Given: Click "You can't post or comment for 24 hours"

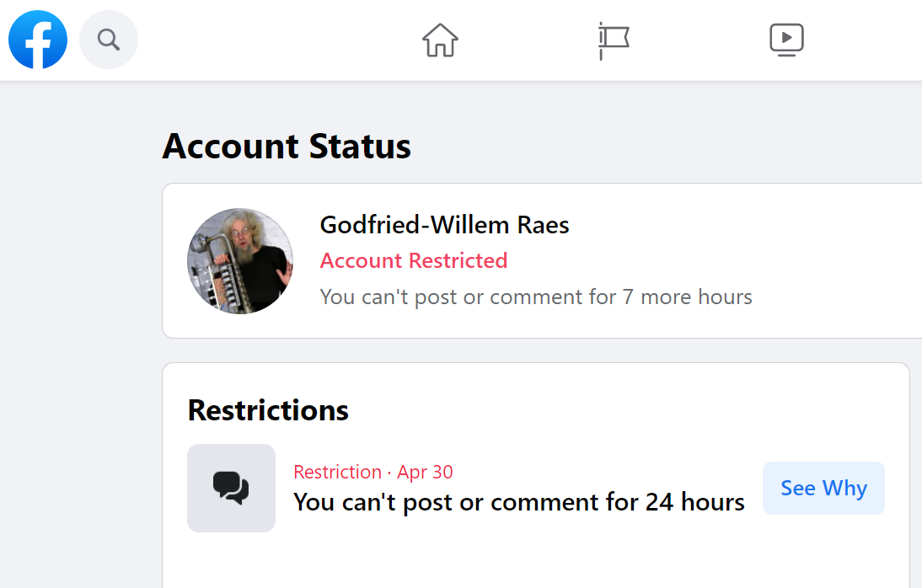Looking at the screenshot, I should 519,501.
